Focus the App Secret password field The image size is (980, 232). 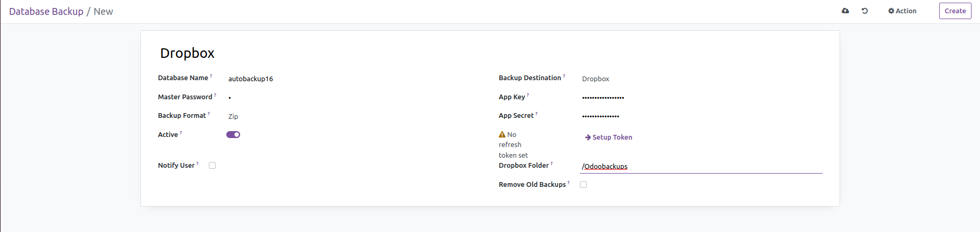click(x=700, y=116)
